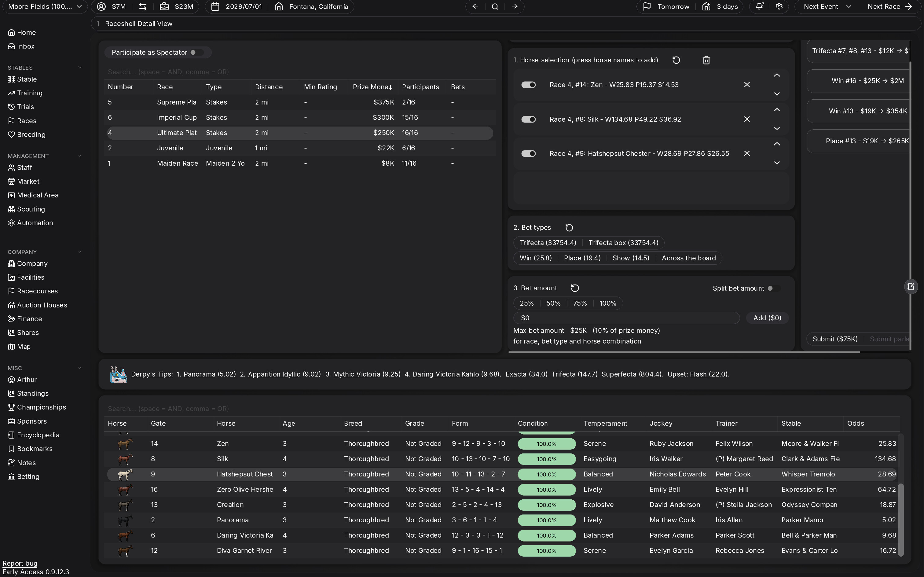924x577 pixels.
Task: Open Betting in the sidebar
Action: (24, 477)
